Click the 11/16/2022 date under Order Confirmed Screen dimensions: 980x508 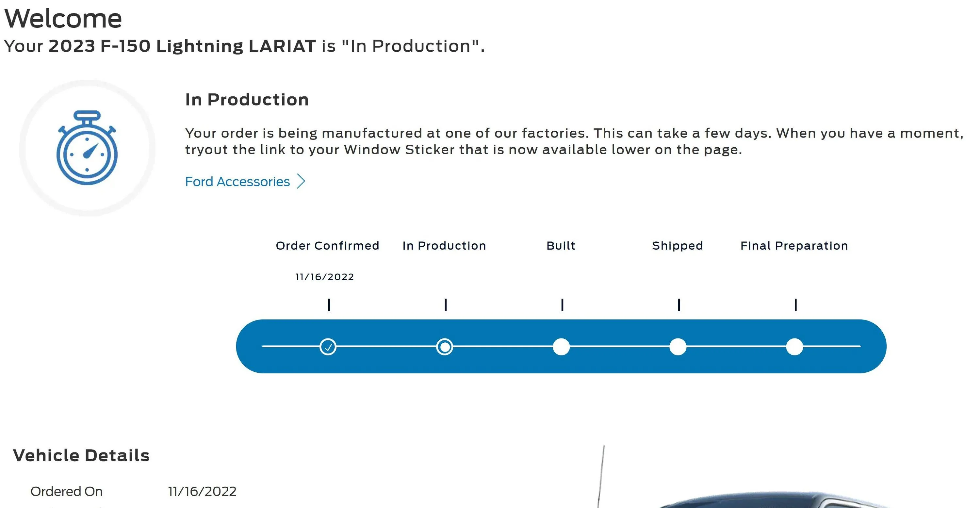point(325,277)
